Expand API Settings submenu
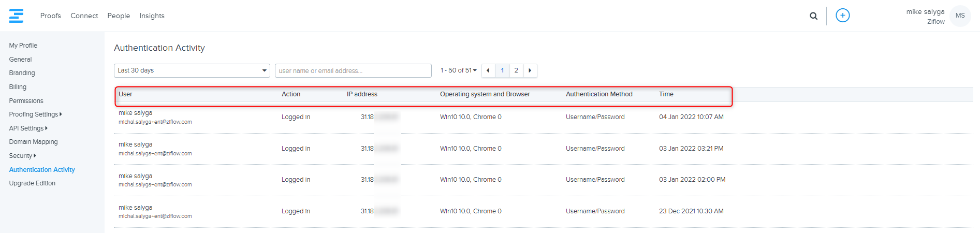Screen dimensions: 980x233 (x=28, y=128)
